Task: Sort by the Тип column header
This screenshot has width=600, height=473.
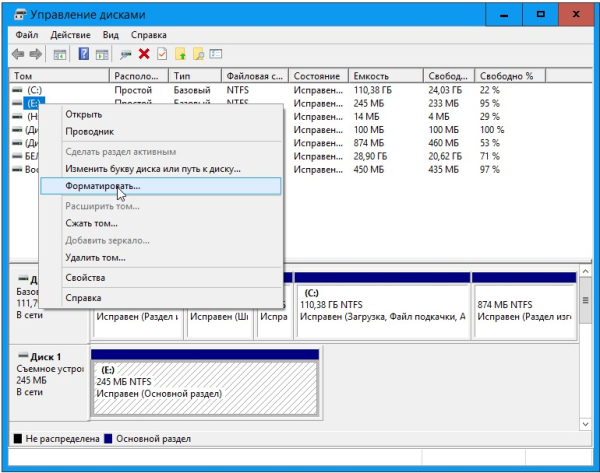Action: [x=195, y=76]
